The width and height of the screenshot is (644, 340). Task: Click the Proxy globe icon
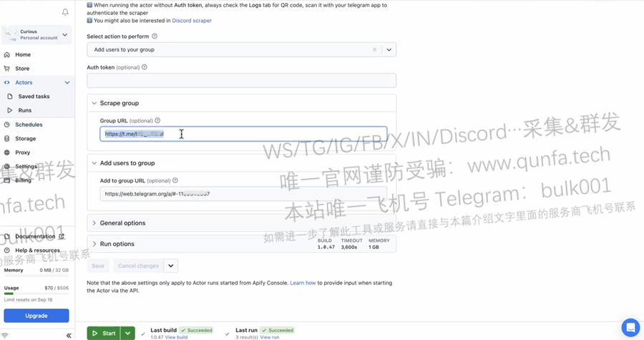[7, 152]
